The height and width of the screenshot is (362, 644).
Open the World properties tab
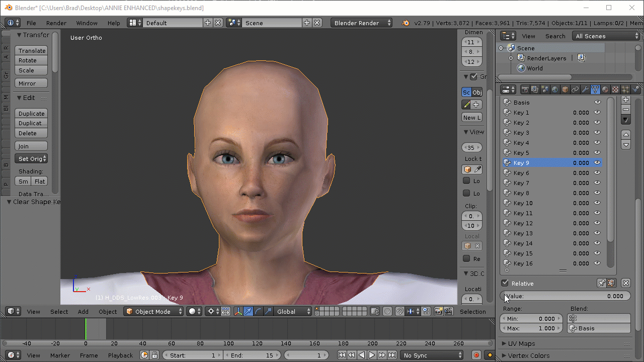(555, 89)
